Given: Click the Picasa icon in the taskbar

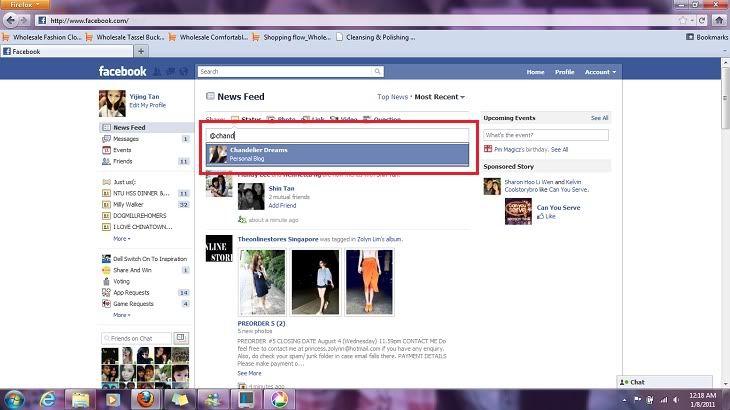Looking at the screenshot, I should coord(279,399).
